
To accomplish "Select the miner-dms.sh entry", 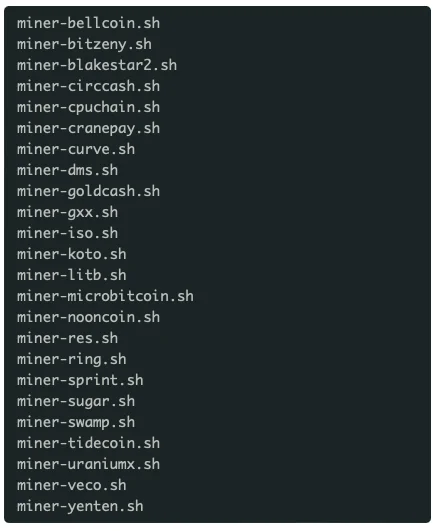I will point(67,170).
